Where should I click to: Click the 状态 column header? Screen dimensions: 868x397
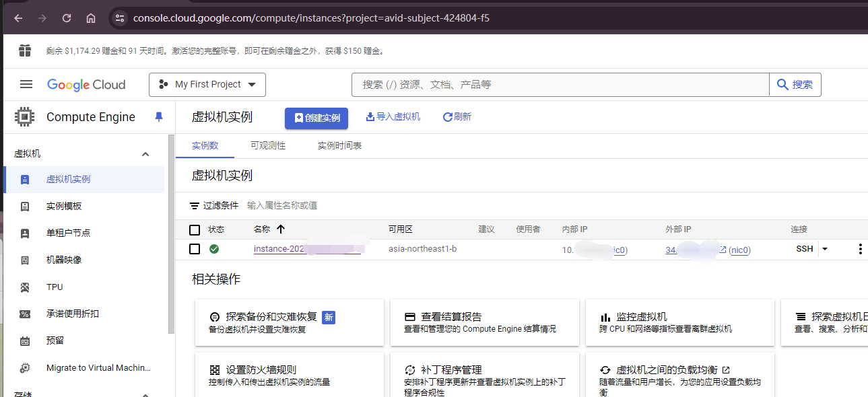click(x=216, y=229)
